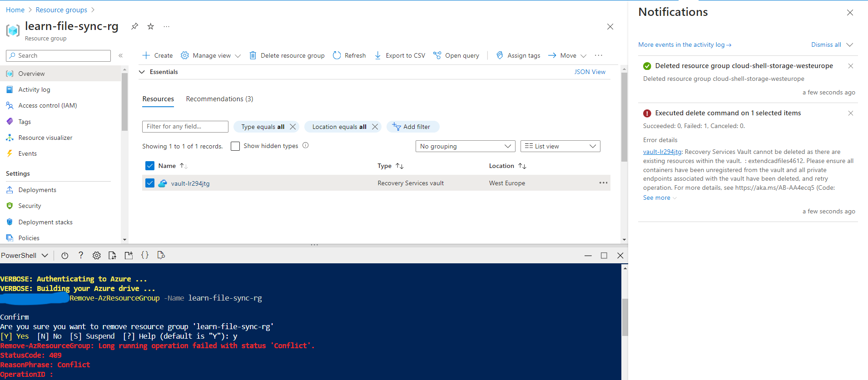The width and height of the screenshot is (868, 380).
Task: Click the Refresh toolbar button
Action: tap(349, 55)
